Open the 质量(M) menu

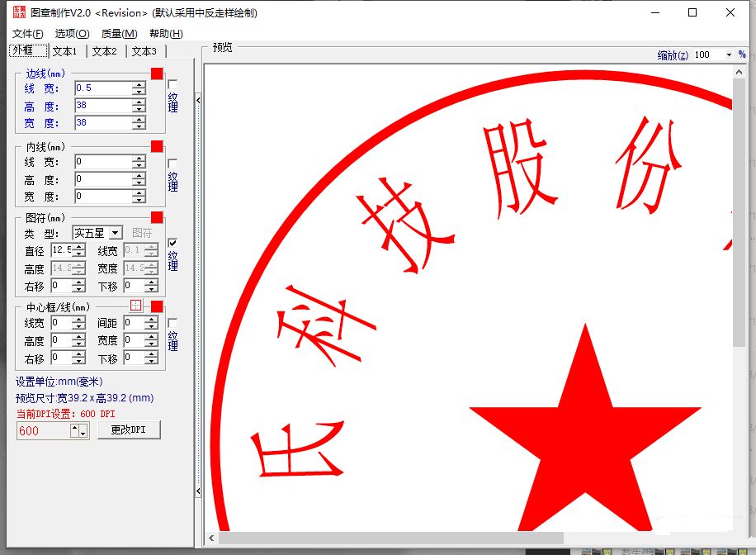click(119, 33)
